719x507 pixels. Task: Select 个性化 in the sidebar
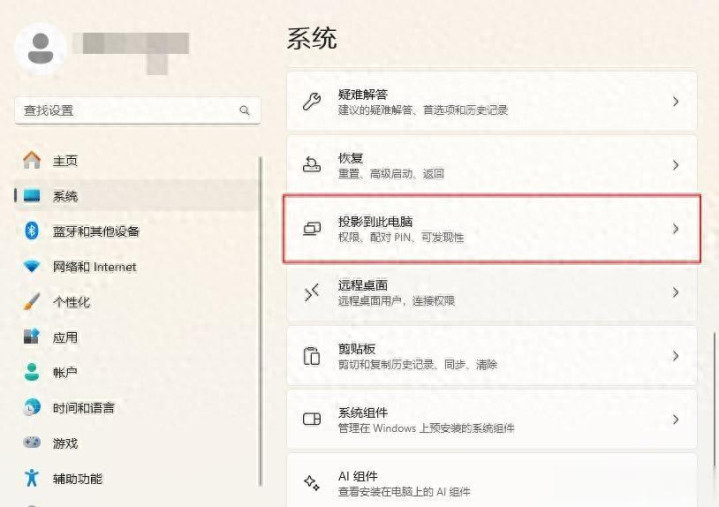(x=72, y=302)
